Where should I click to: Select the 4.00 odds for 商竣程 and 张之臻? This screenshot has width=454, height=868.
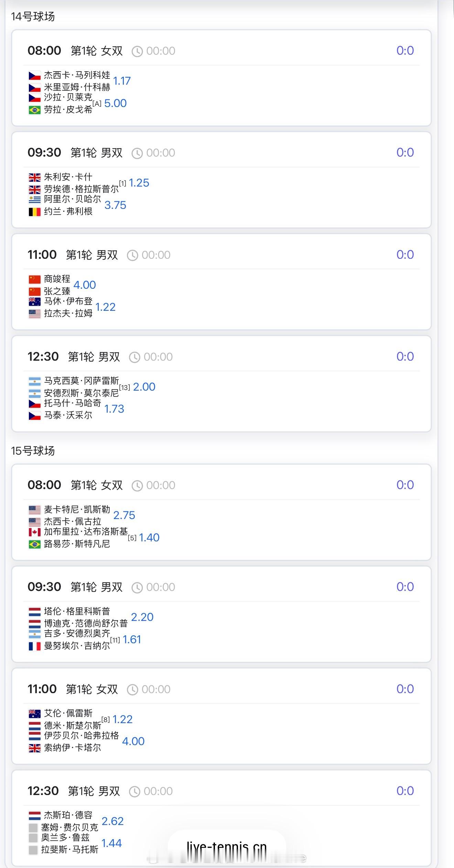(85, 285)
